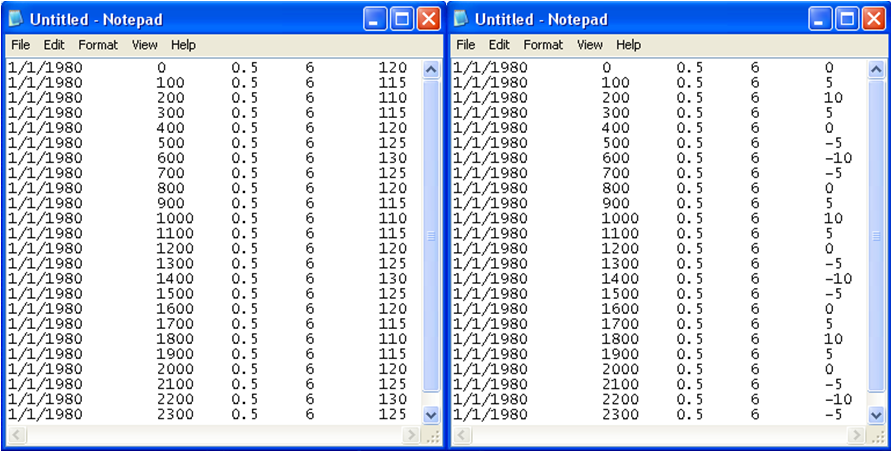
Task: Open Edit menu in left Notepad window
Action: tap(54, 45)
